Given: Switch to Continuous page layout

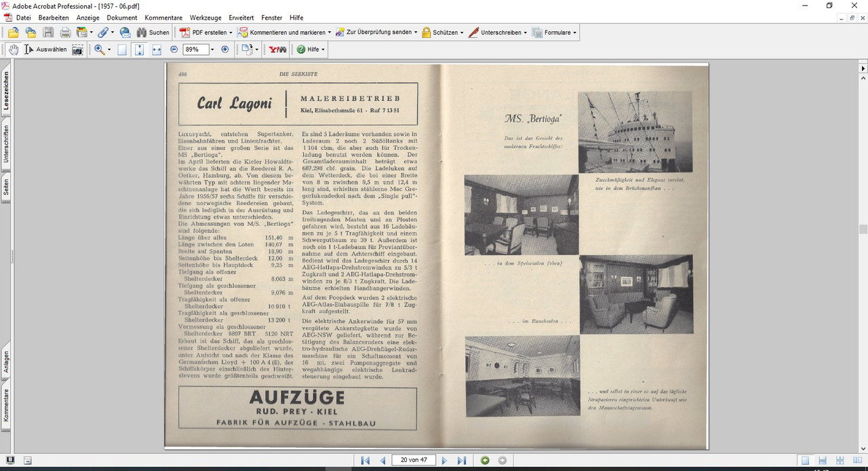Looking at the screenshot, I should 822,460.
